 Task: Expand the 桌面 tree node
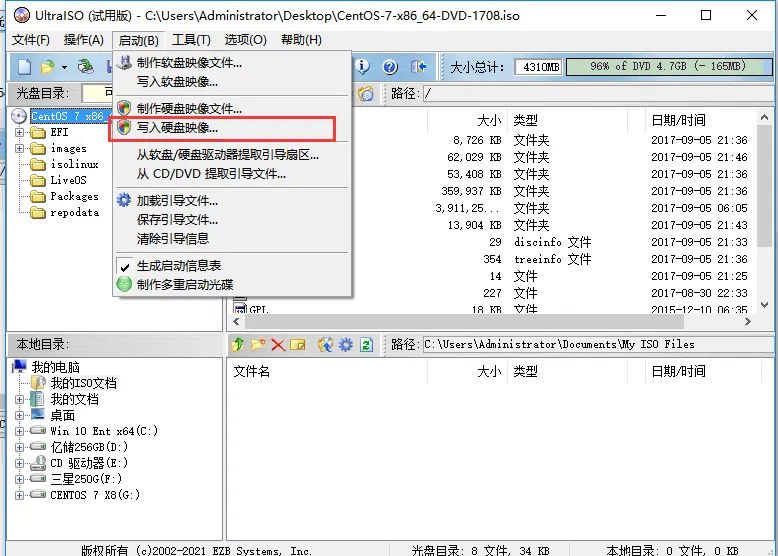(19, 415)
